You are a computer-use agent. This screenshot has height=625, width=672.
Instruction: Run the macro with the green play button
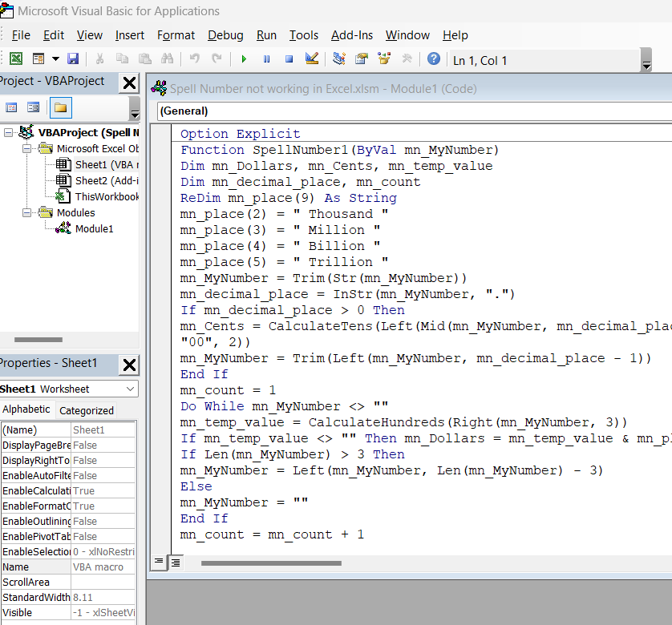point(244,58)
